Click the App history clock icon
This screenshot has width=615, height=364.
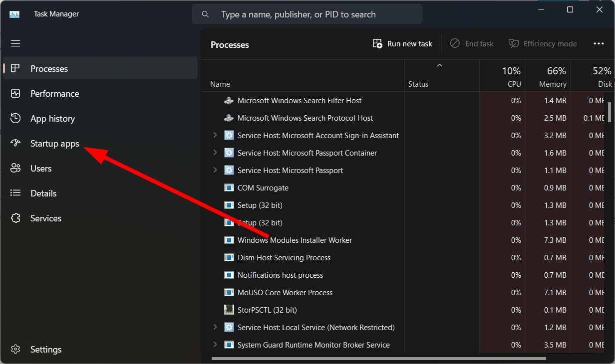(15, 118)
